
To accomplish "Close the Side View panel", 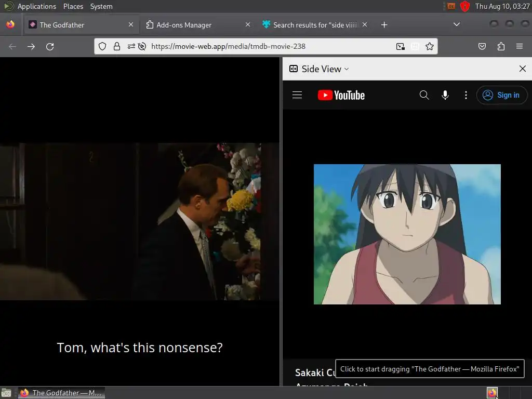I will (523, 69).
